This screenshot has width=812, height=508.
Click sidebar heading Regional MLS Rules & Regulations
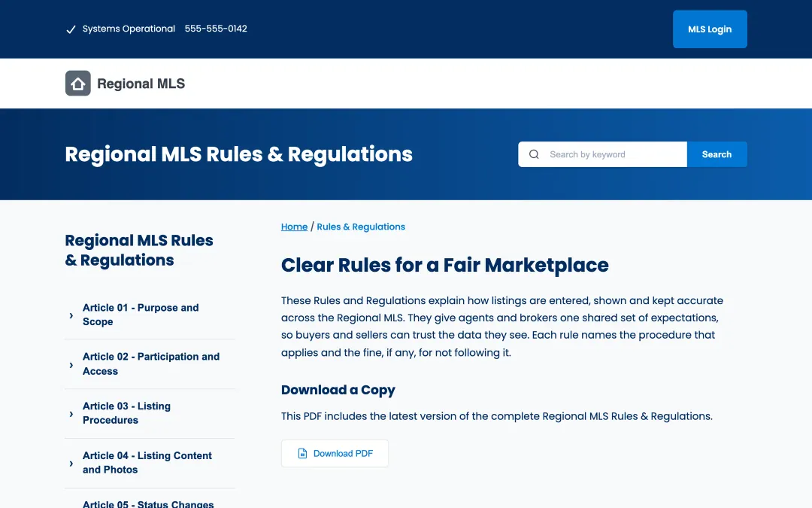(139, 250)
